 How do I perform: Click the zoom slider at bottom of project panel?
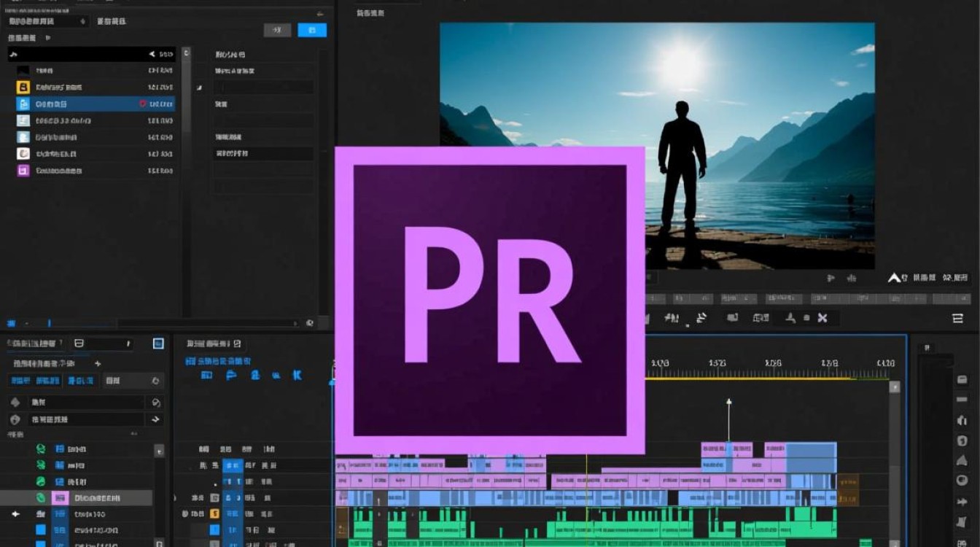[50, 322]
